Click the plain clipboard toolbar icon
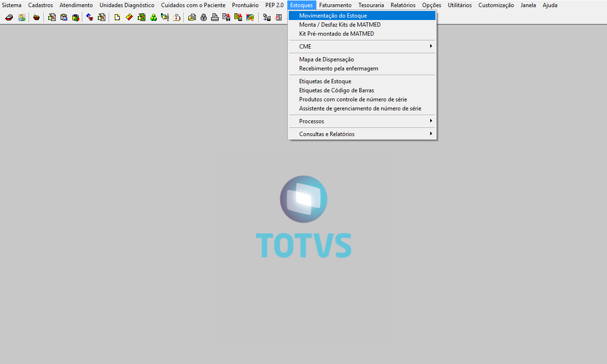Screen dimensions: 607x364 (64, 18)
